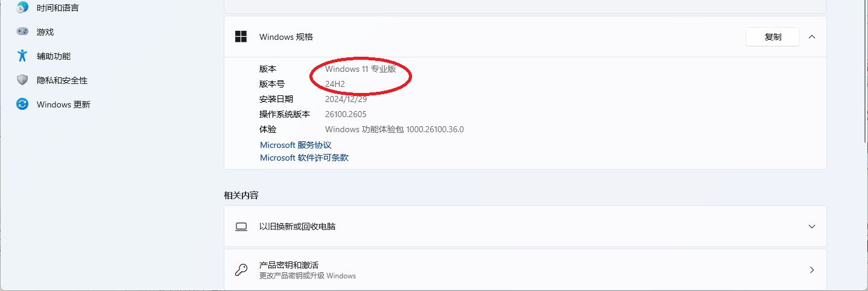868x291 pixels.
Task: Open the 时间和语言 clock icon
Action: coord(22,8)
